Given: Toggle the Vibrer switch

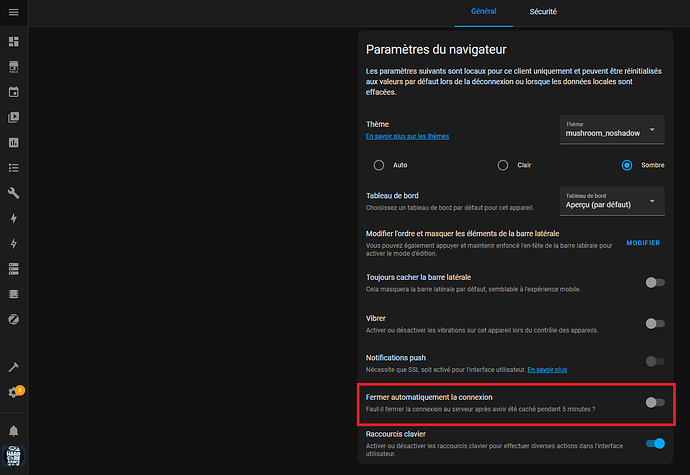Looking at the screenshot, I should tap(655, 324).
